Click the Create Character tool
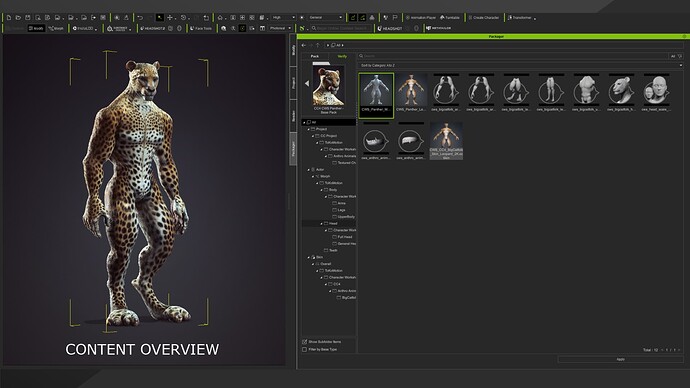 pos(484,18)
